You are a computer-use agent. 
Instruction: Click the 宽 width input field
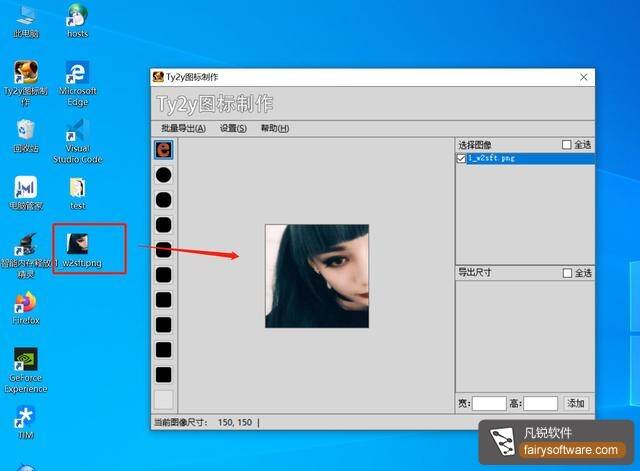[x=489, y=403]
